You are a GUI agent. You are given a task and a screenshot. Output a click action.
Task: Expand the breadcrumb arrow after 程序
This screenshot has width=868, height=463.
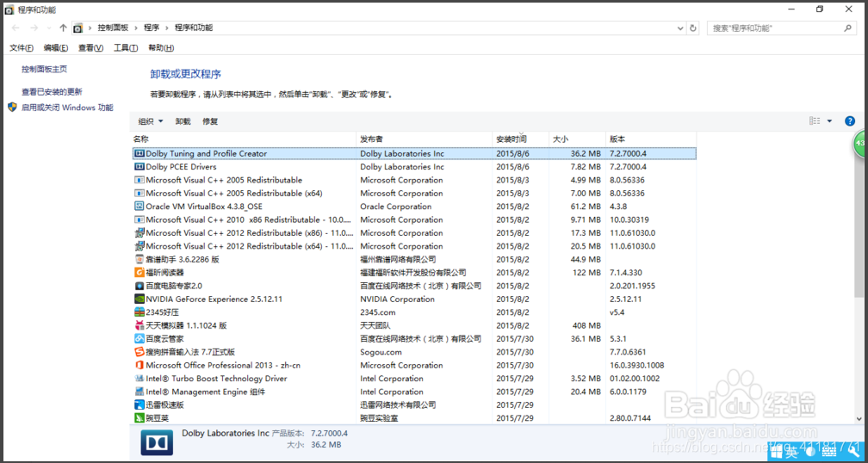167,28
